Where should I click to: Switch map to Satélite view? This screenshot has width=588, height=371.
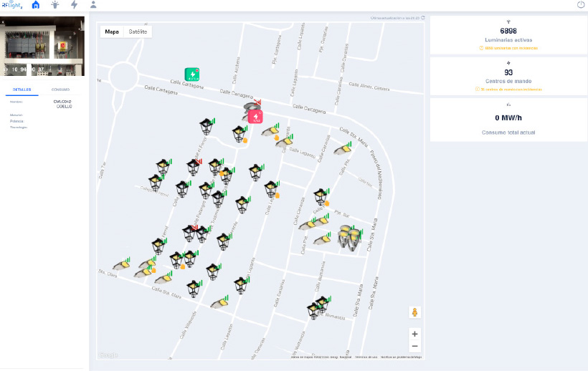coord(138,32)
